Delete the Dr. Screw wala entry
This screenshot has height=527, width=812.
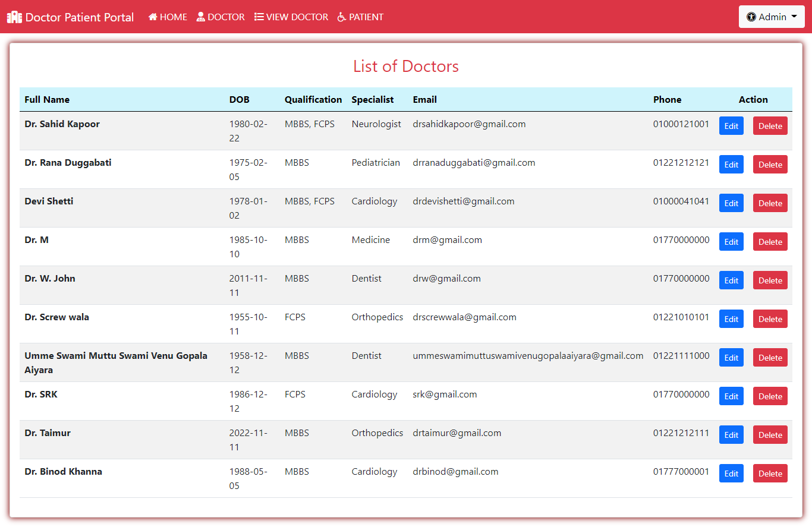click(x=770, y=319)
